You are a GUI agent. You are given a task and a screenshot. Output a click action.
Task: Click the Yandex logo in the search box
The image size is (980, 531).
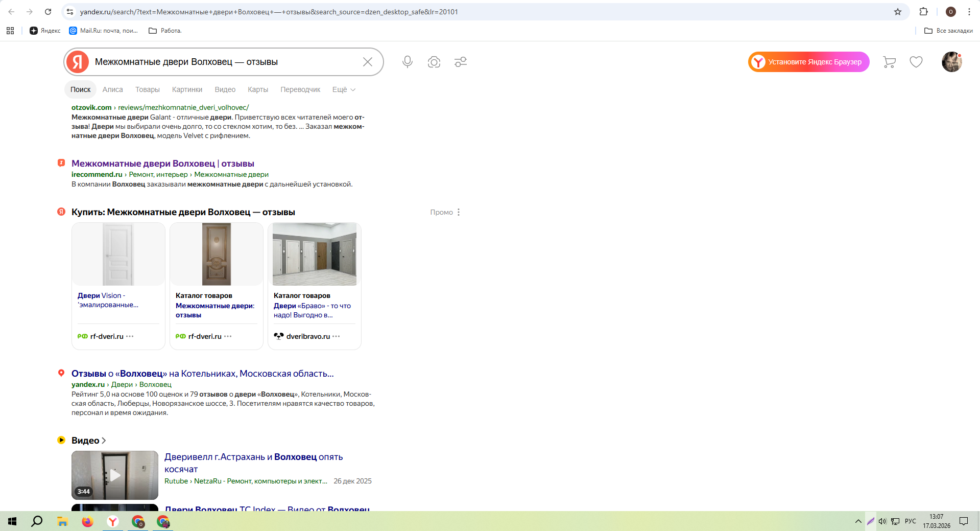coord(78,62)
